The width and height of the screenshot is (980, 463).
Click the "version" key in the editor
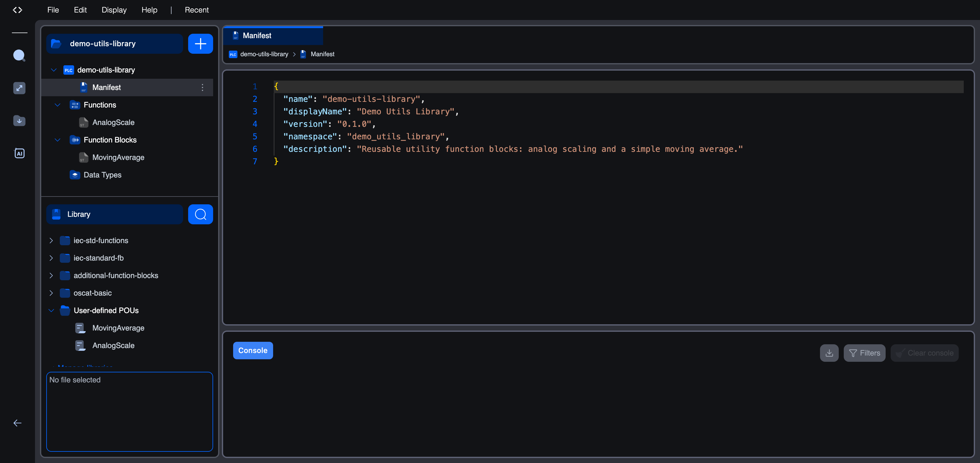[305, 124]
